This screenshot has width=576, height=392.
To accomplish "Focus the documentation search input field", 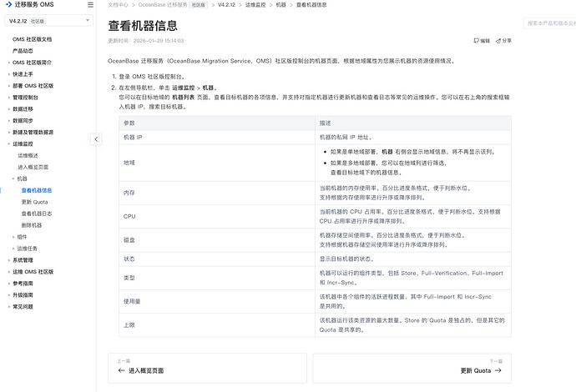I will click(x=549, y=23).
